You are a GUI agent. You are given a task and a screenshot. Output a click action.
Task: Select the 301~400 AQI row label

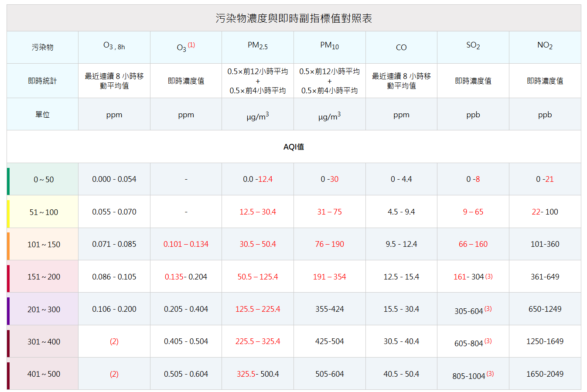(44, 341)
